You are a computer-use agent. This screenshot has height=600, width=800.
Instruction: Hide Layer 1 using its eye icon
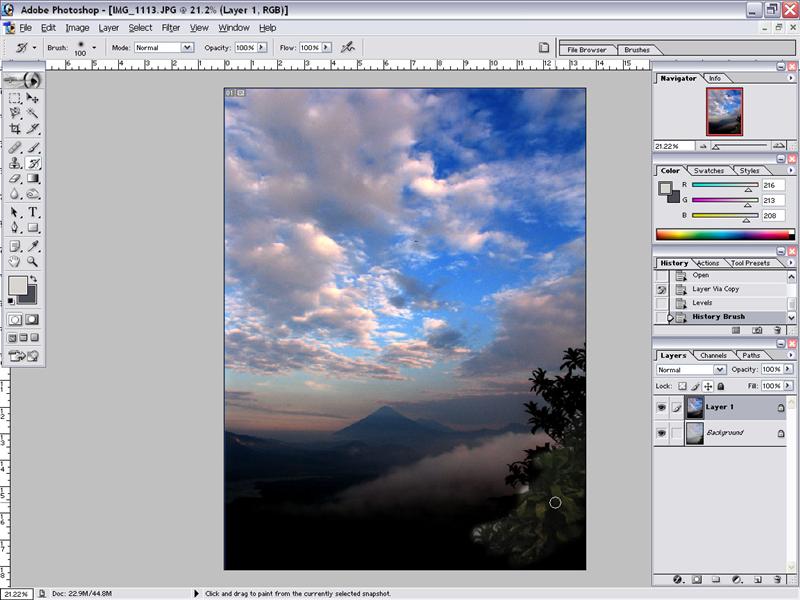pos(661,407)
